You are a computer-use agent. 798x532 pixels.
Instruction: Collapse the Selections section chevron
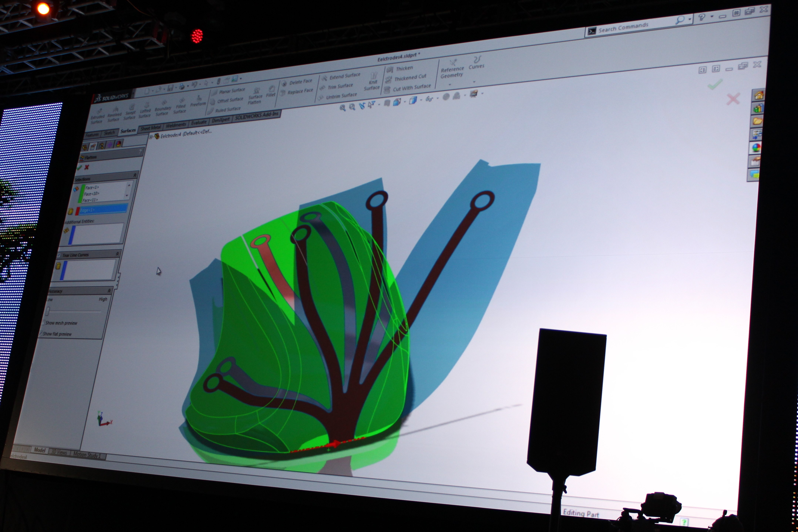click(x=135, y=175)
